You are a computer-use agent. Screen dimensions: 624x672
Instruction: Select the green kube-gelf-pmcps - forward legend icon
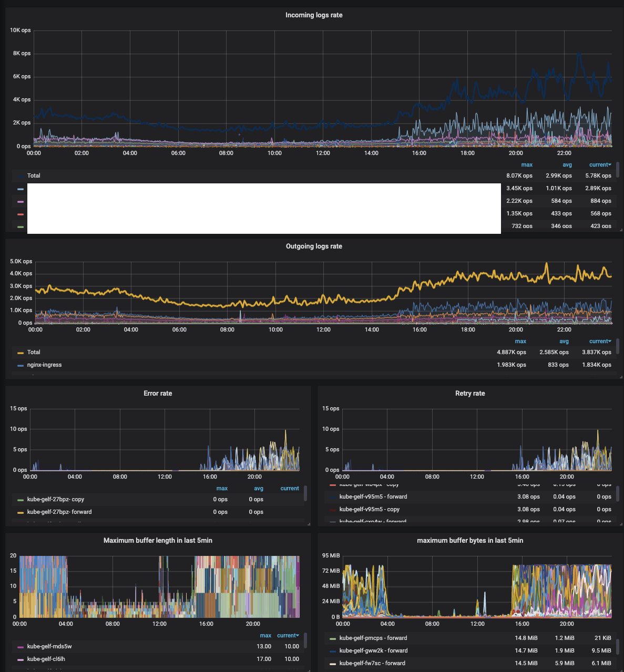[333, 638]
